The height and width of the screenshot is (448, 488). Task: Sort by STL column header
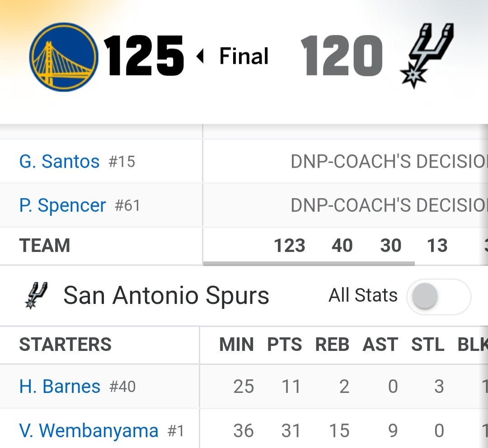point(427,345)
